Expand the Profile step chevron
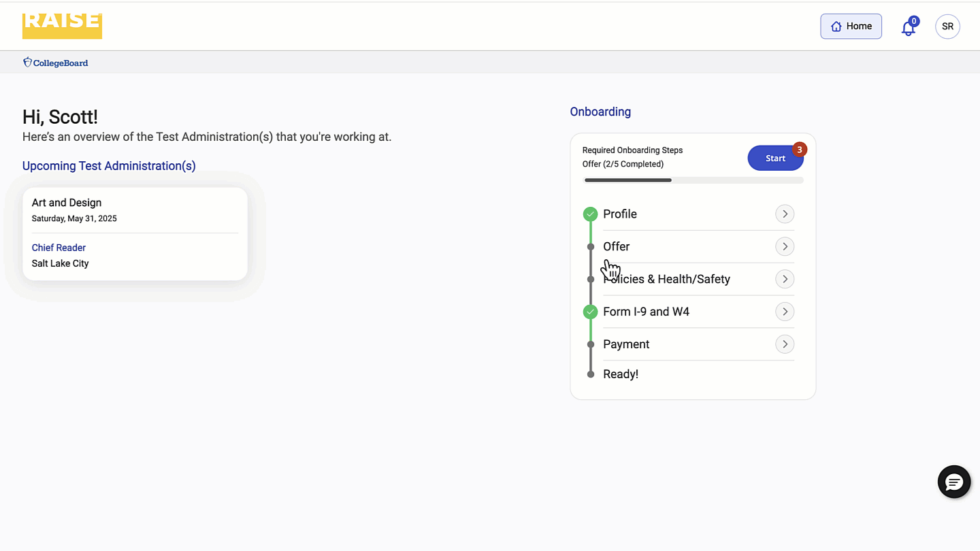The image size is (980, 551). [784, 214]
